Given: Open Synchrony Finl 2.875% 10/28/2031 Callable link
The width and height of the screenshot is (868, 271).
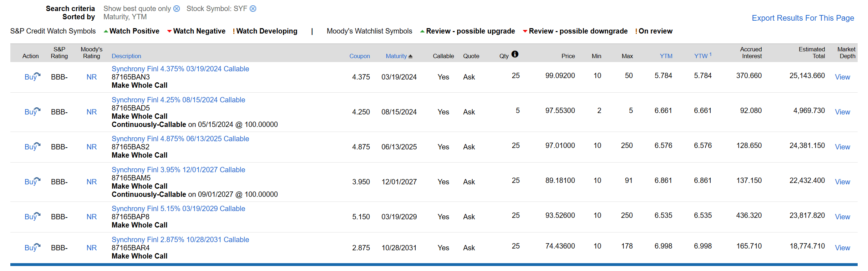Looking at the screenshot, I should [180, 240].
